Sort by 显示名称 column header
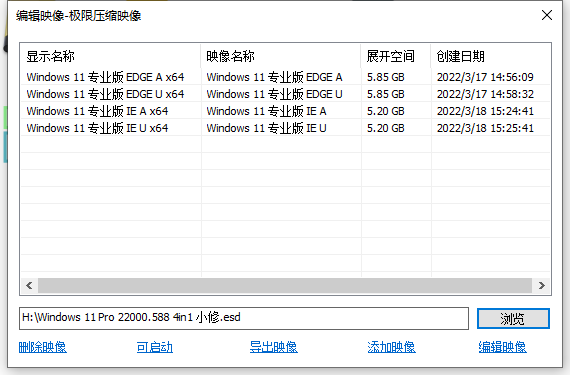 (111, 56)
